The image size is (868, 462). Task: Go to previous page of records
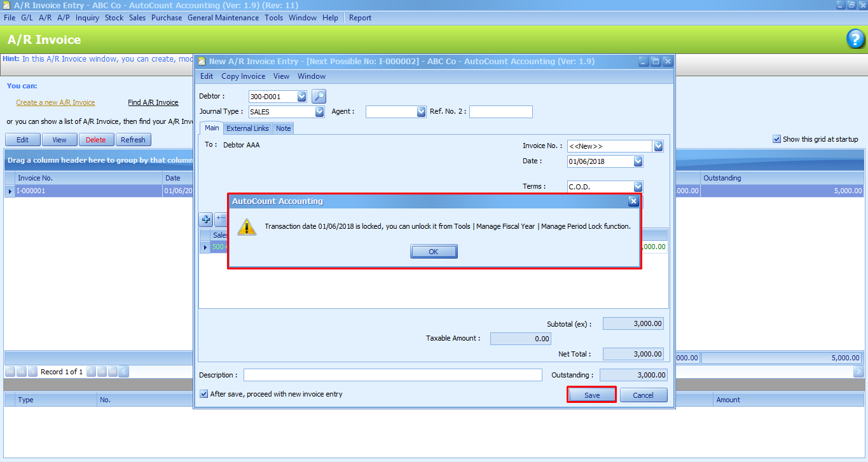click(x=22, y=372)
